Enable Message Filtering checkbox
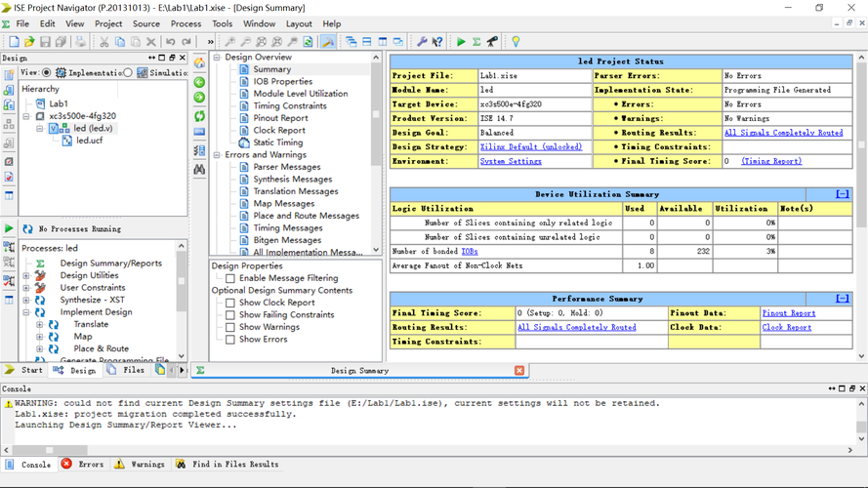 click(x=230, y=278)
